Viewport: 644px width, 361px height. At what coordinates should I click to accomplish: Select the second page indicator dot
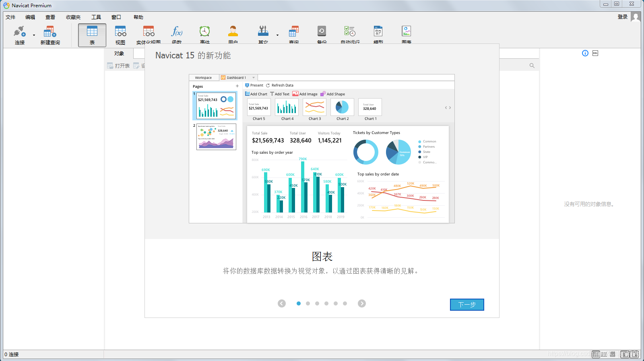point(308,303)
